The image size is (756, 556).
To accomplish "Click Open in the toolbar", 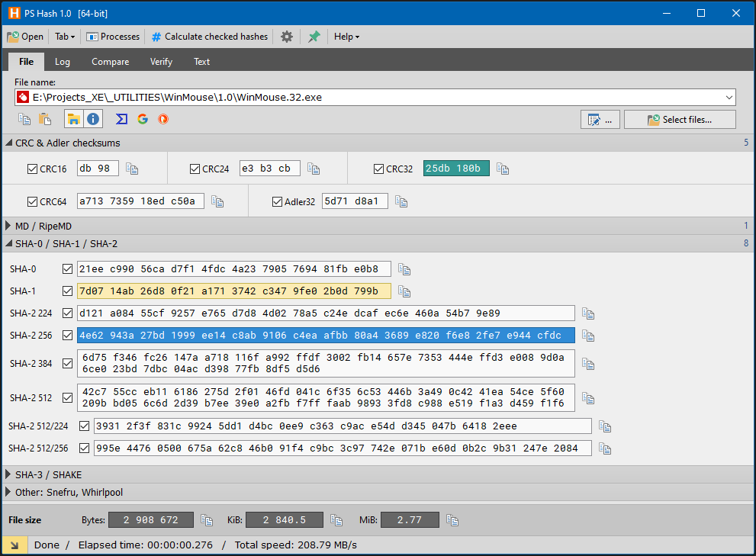I will click(25, 37).
